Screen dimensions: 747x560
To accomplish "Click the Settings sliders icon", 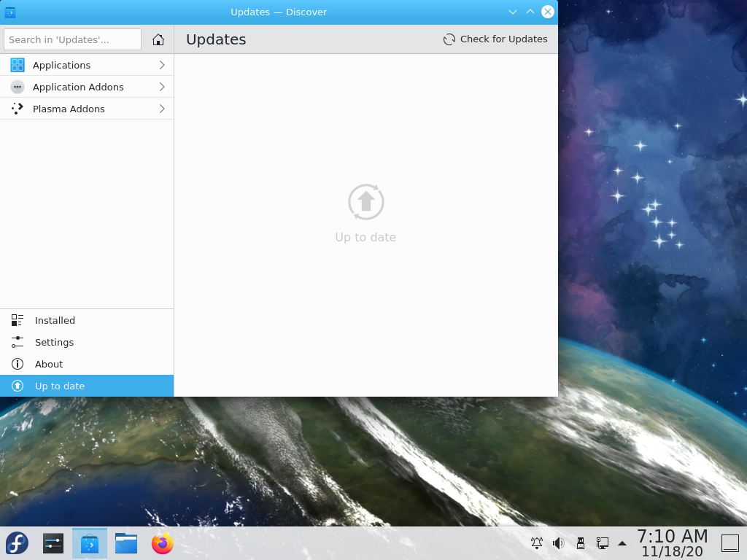I will [x=18, y=343].
